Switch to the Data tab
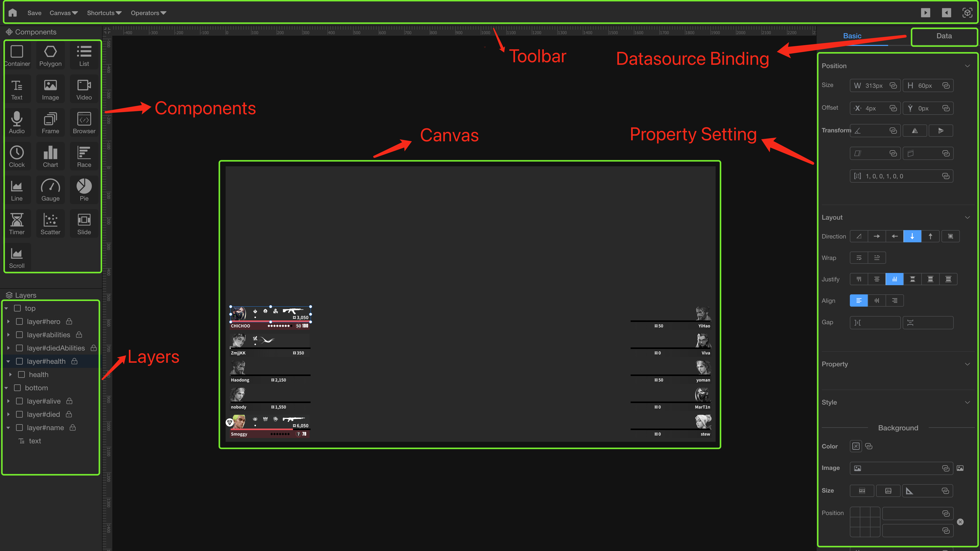Viewport: 980px width, 551px height. 944,36
